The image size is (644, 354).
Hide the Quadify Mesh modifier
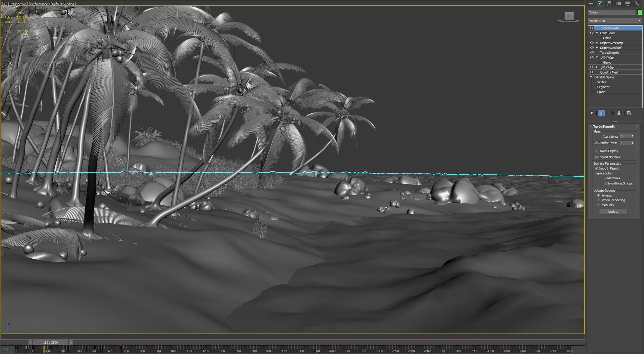click(592, 72)
